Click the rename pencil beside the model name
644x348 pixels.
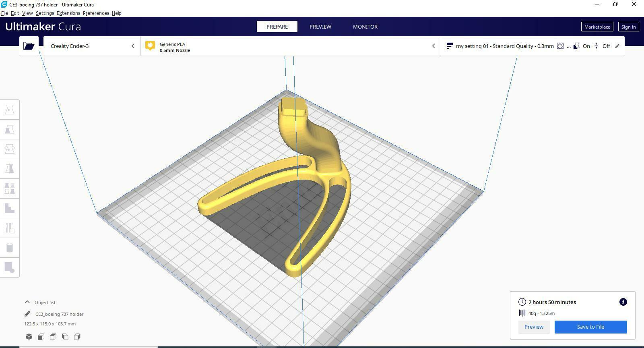tap(27, 314)
